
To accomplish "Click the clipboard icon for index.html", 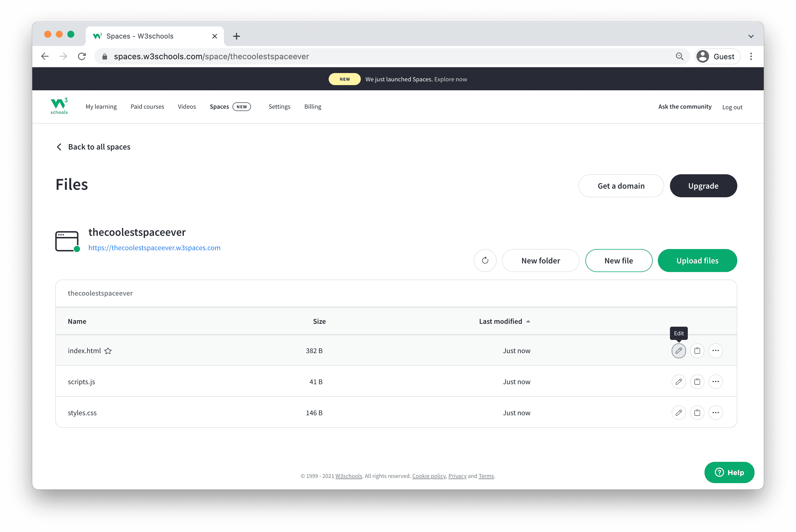I will [697, 351].
